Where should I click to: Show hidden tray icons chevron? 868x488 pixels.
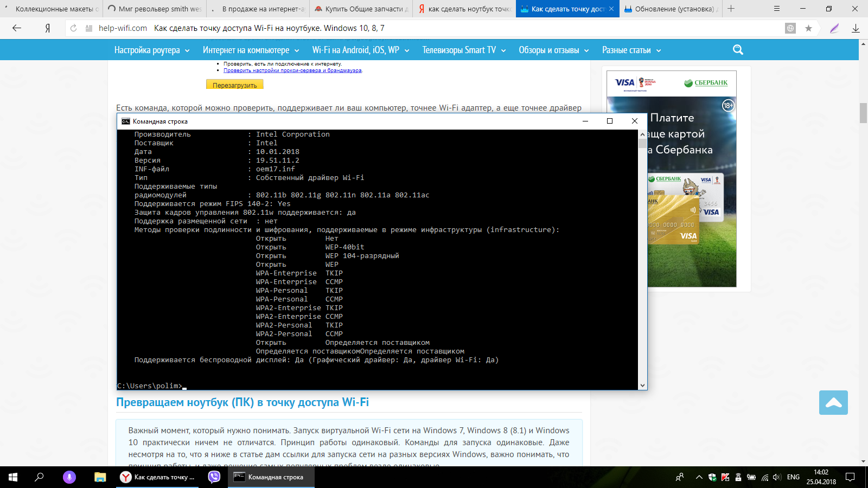699,477
